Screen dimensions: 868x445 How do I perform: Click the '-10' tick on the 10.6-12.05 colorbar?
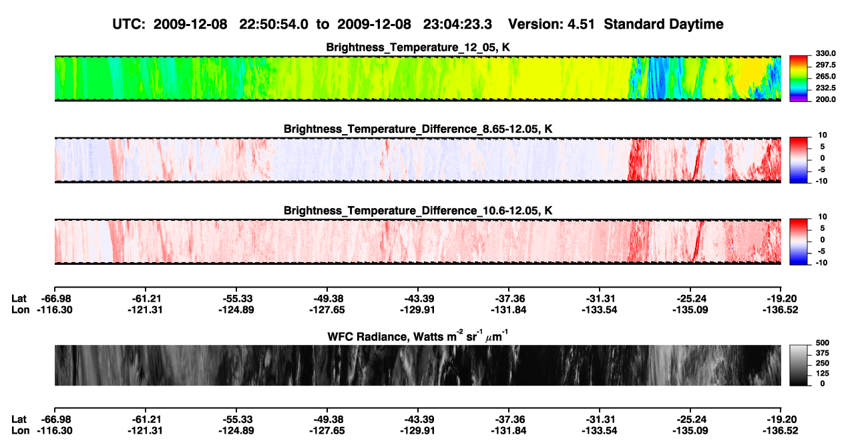[x=822, y=263]
